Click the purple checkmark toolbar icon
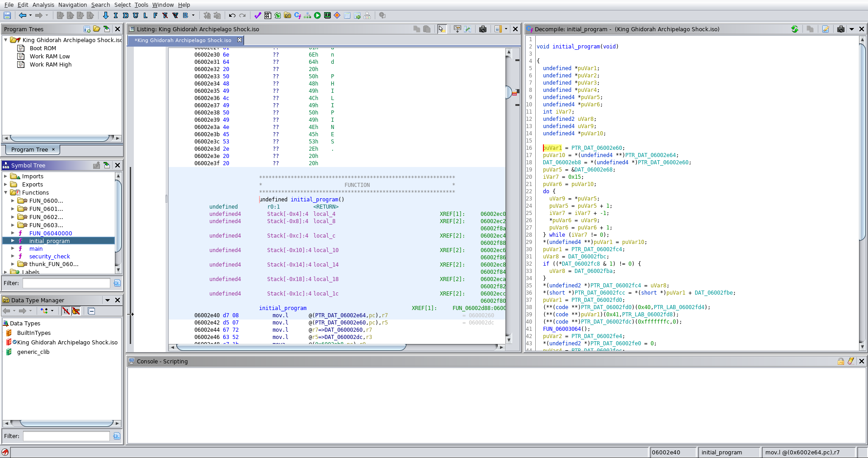This screenshot has width=868, height=458. coord(258,15)
